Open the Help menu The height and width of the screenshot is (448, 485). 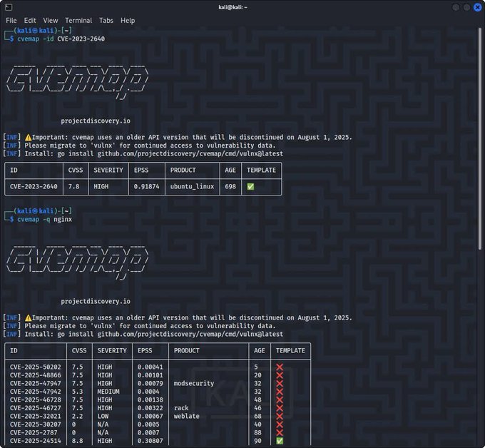(x=128, y=21)
